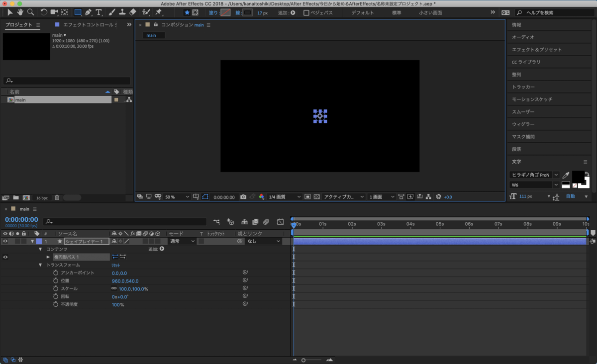Open the トラッカー panel

523,87
